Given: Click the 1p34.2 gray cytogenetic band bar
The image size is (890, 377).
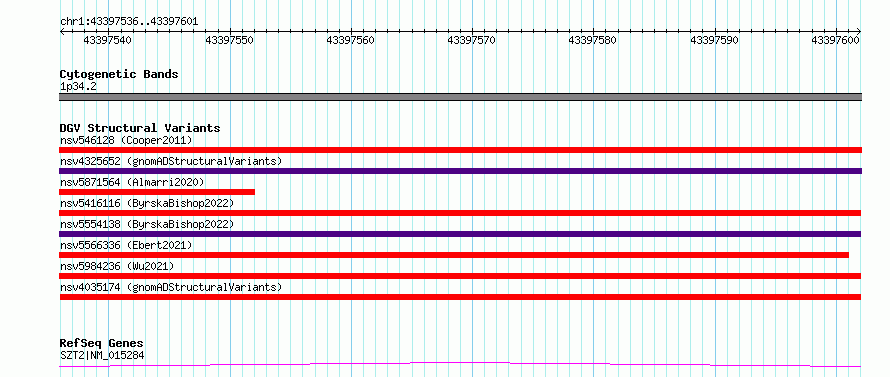Looking at the screenshot, I should coord(460,97).
